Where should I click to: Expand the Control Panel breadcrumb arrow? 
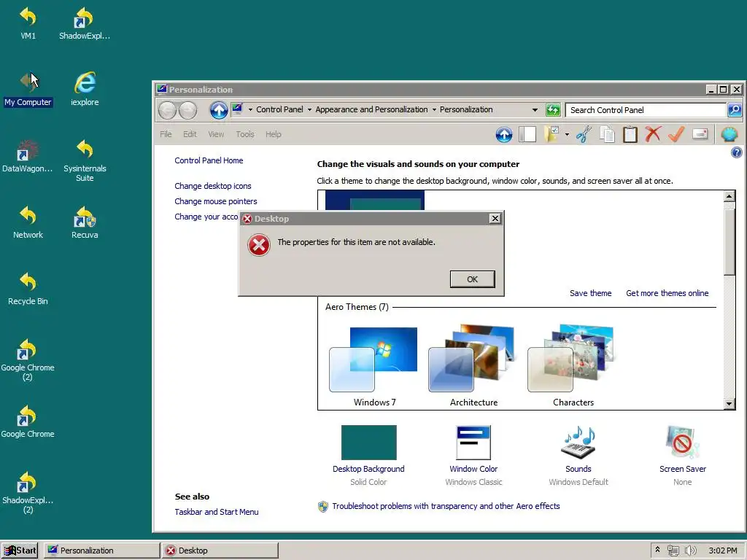[x=309, y=110]
